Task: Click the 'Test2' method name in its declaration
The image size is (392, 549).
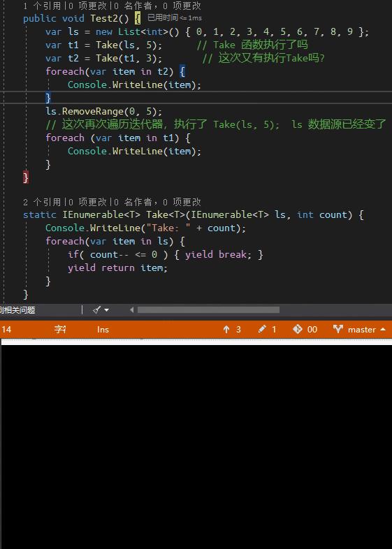Action: tap(104, 18)
